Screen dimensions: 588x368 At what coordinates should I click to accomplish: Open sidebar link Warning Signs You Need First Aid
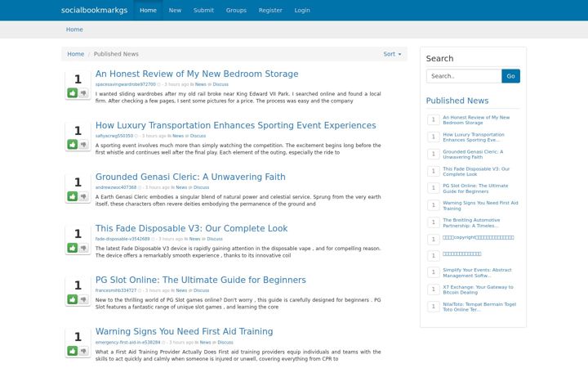pos(480,206)
